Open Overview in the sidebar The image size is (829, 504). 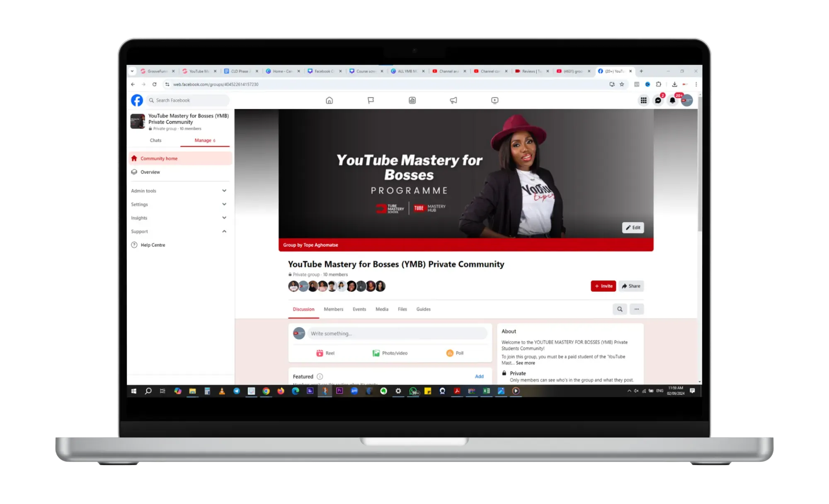(180, 172)
